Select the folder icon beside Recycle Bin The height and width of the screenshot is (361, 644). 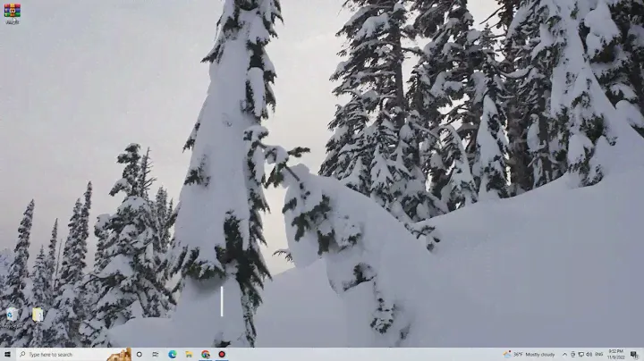click(x=38, y=315)
